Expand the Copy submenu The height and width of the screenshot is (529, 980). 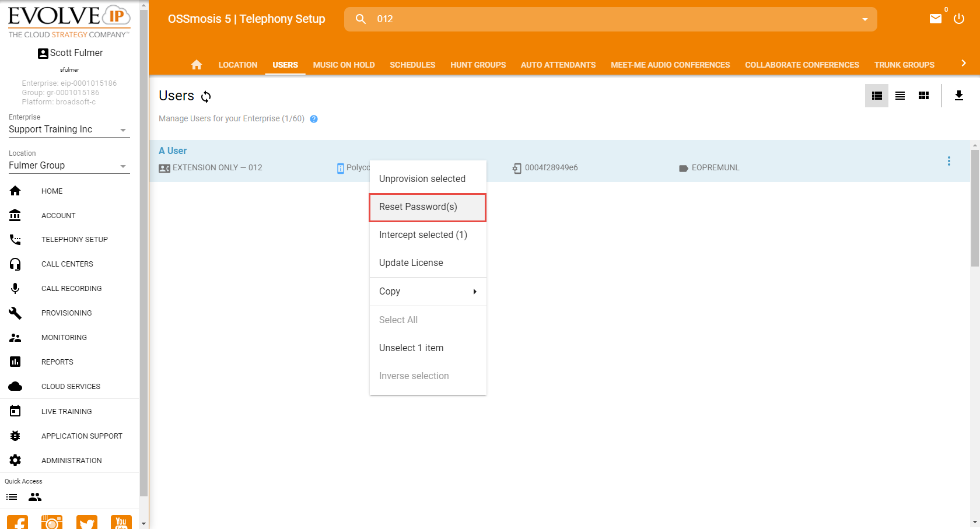[x=428, y=292]
